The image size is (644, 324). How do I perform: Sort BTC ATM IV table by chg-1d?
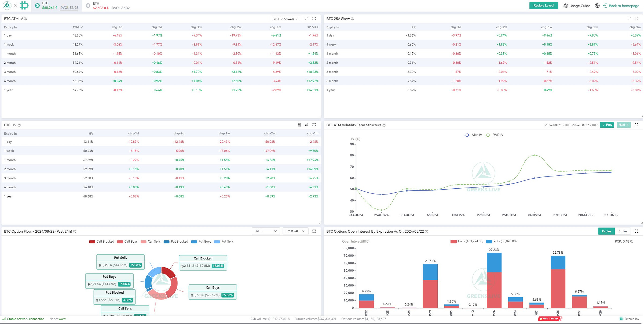(x=117, y=27)
